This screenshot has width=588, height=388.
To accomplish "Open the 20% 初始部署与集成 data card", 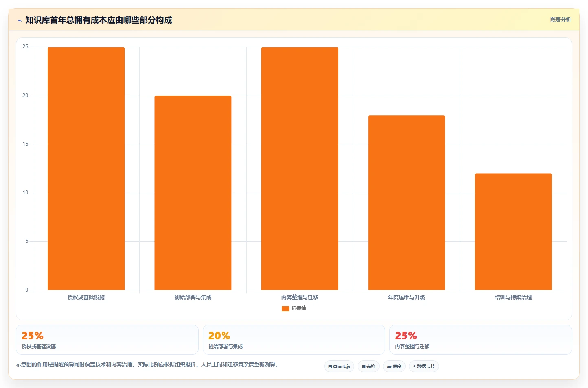I will click(x=294, y=340).
